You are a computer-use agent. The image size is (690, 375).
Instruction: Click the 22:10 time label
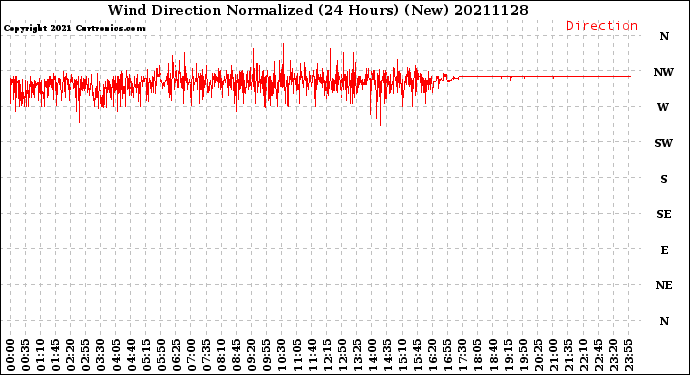pos(584,355)
